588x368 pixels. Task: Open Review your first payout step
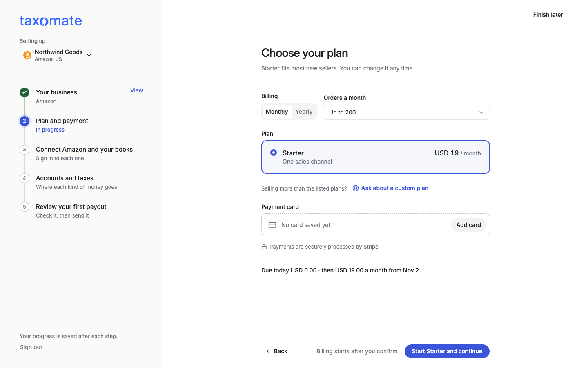(71, 207)
